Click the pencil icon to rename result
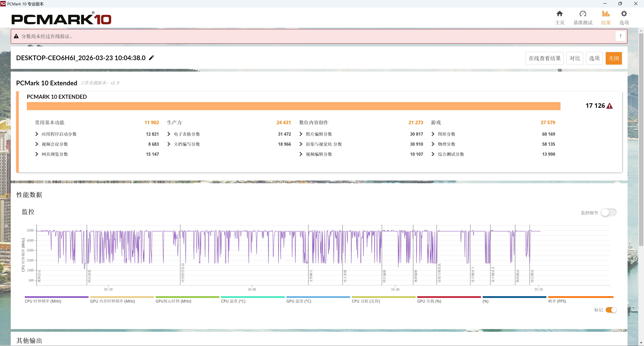Screen dimensions: 644x346 point(151,58)
